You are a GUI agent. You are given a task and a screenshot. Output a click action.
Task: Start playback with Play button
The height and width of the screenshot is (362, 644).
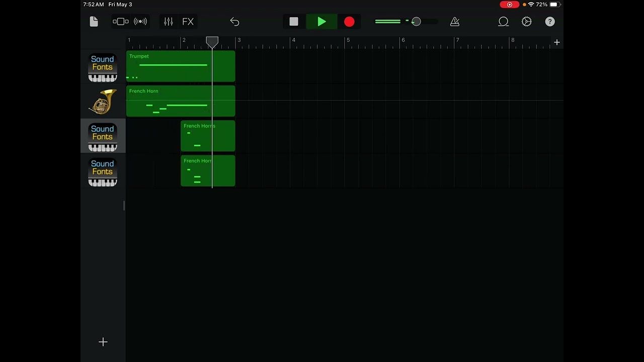[x=322, y=22]
